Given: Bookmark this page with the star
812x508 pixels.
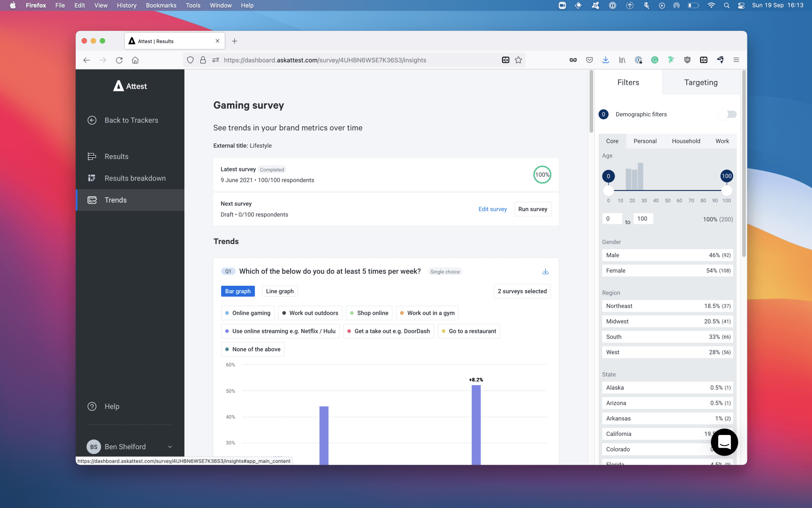Looking at the screenshot, I should click(518, 60).
